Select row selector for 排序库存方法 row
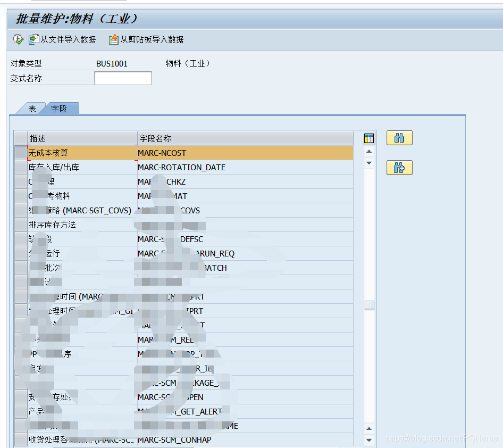 click(21, 225)
